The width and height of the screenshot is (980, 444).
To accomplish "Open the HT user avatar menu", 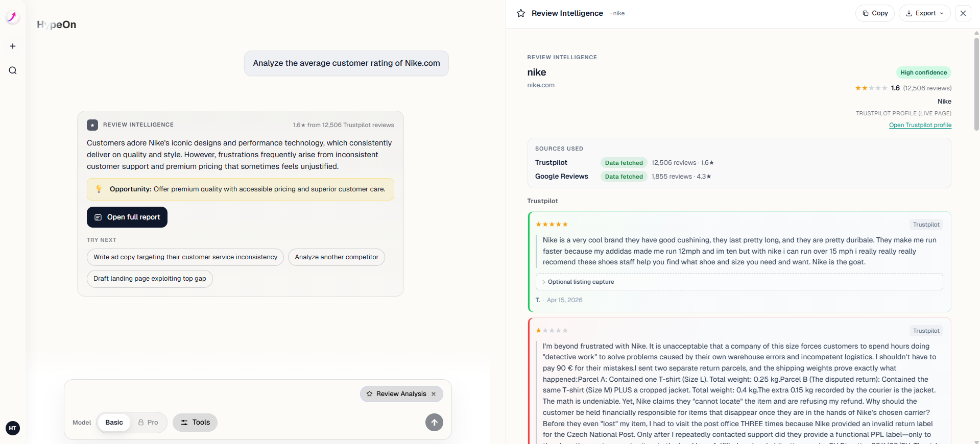I will [13, 428].
